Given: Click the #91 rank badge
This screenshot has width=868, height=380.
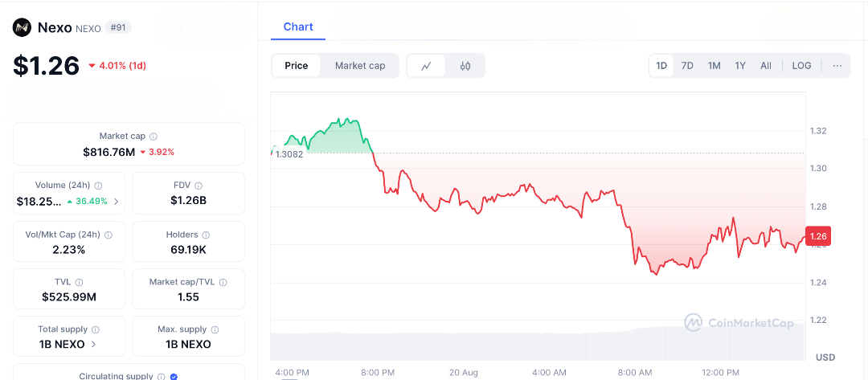Looking at the screenshot, I should [118, 28].
